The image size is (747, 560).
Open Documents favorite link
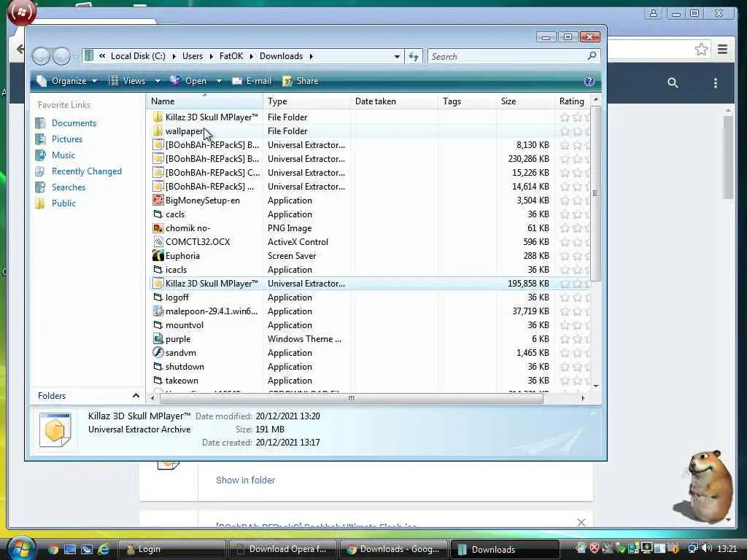[x=74, y=122]
